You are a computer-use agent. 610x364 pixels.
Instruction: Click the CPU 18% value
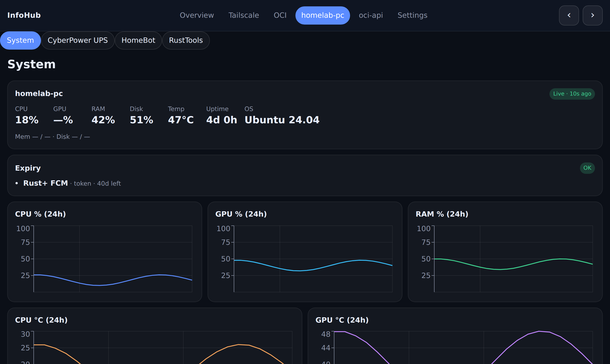click(27, 120)
